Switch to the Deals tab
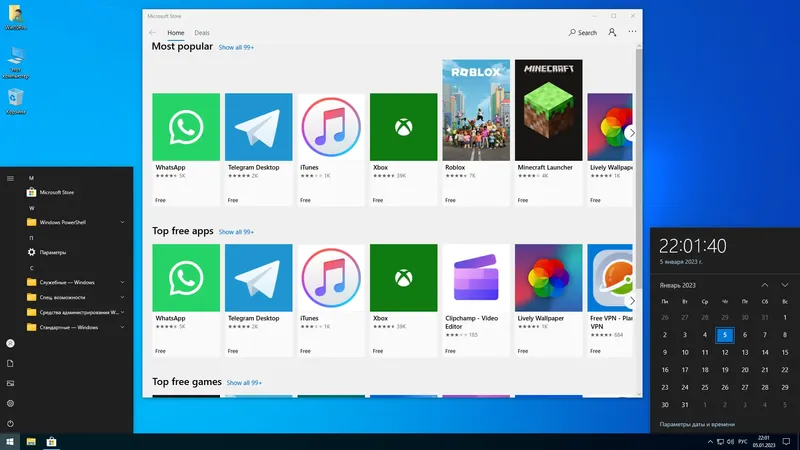The height and width of the screenshot is (450, 800). (202, 33)
